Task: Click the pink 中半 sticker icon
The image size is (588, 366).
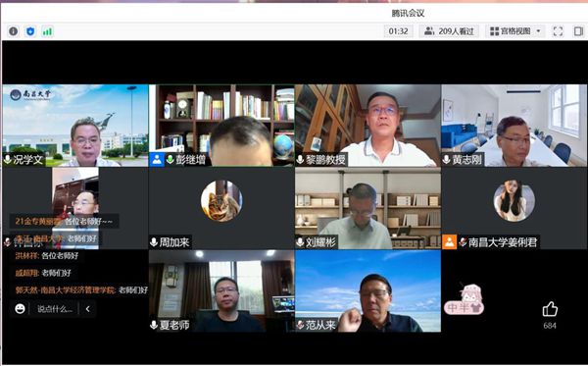Action: click(464, 299)
